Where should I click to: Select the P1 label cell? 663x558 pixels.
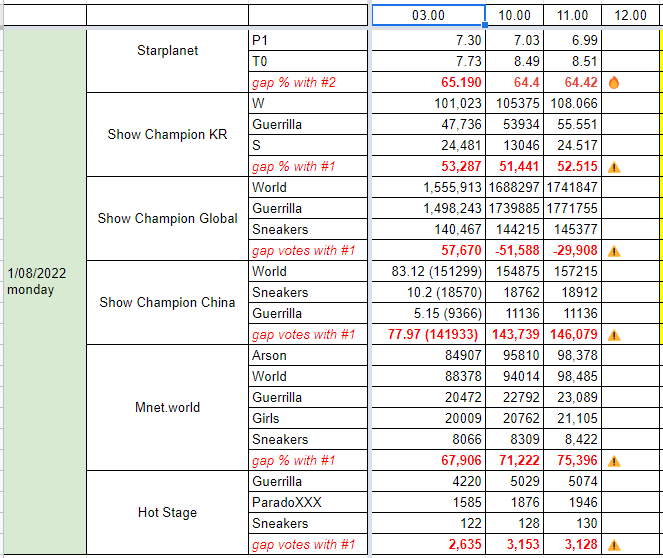[308, 40]
